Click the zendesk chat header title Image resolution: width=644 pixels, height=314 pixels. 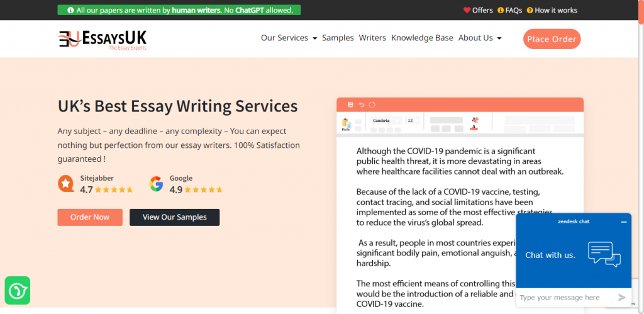(x=574, y=221)
